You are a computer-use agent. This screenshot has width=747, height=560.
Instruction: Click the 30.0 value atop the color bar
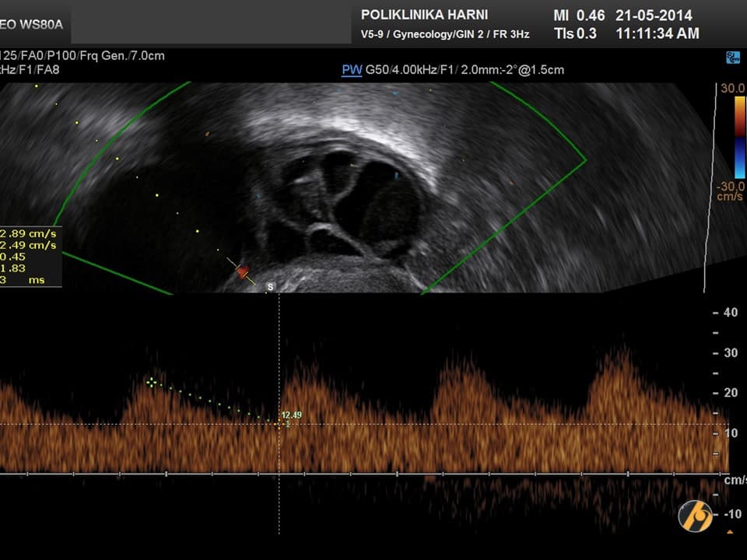coord(731,89)
